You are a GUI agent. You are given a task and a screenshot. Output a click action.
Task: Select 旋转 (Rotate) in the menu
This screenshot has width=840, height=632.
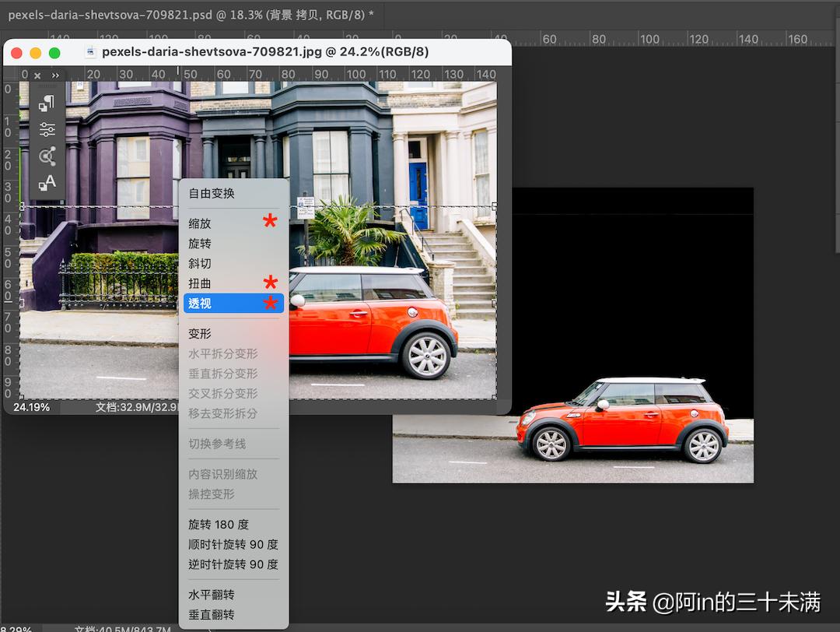point(200,244)
